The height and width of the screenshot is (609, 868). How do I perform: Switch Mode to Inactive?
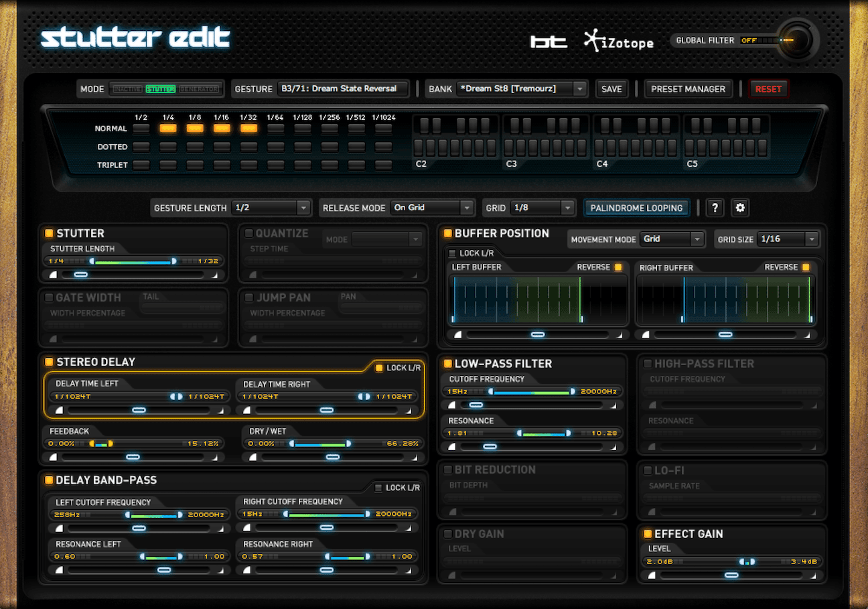point(127,89)
